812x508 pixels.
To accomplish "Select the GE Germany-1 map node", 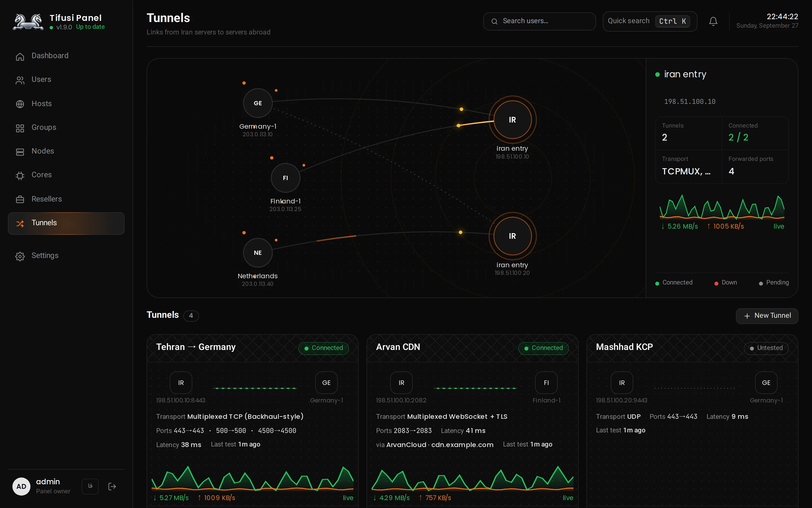I will 258,103.
